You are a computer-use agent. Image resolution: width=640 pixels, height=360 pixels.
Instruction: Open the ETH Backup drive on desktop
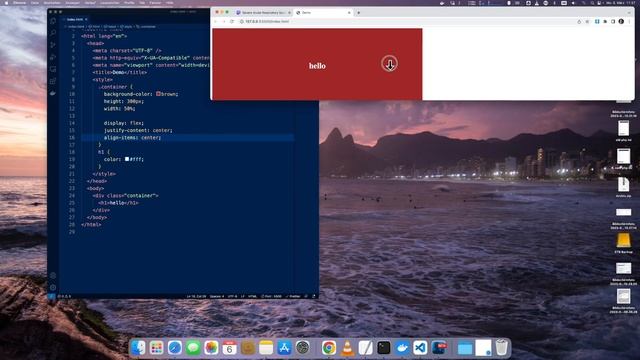pyautogui.click(x=623, y=243)
